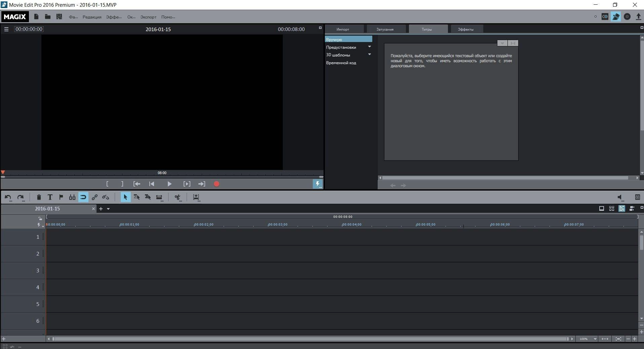
Task: Open project via folder icon
Action: [48, 16]
